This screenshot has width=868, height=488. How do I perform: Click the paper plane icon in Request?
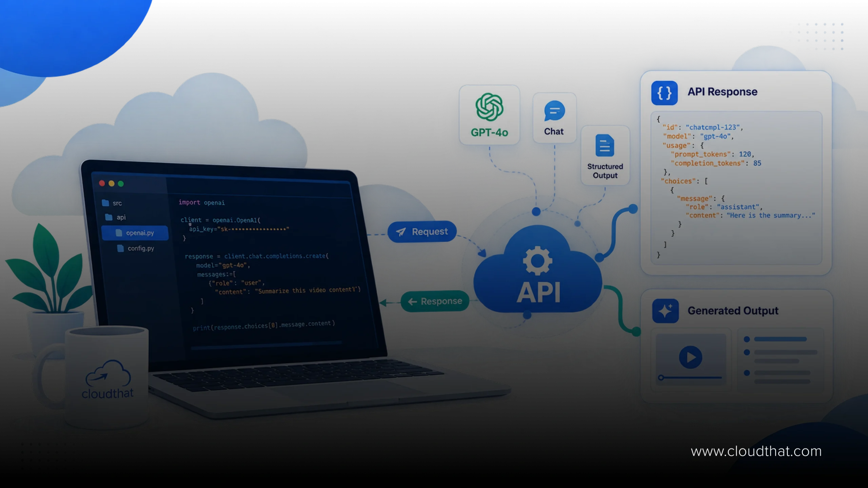tap(401, 232)
